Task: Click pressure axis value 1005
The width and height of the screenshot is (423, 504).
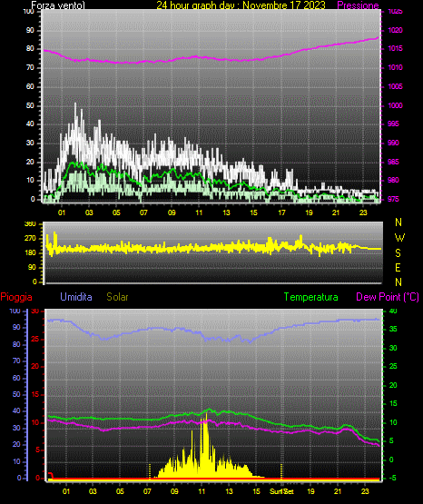Action: coord(395,86)
